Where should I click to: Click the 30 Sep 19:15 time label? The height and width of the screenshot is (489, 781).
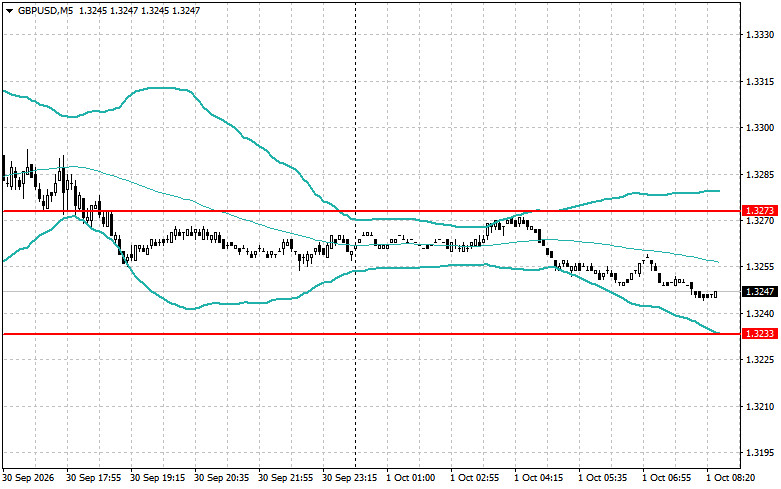(x=157, y=478)
